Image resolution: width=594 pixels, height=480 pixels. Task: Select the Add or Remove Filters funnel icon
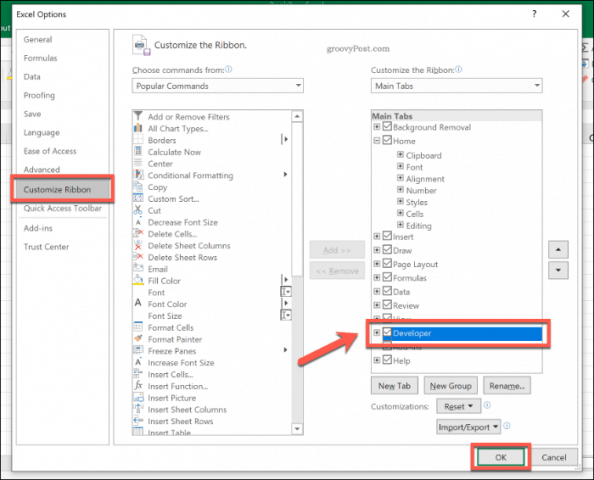pos(138,116)
